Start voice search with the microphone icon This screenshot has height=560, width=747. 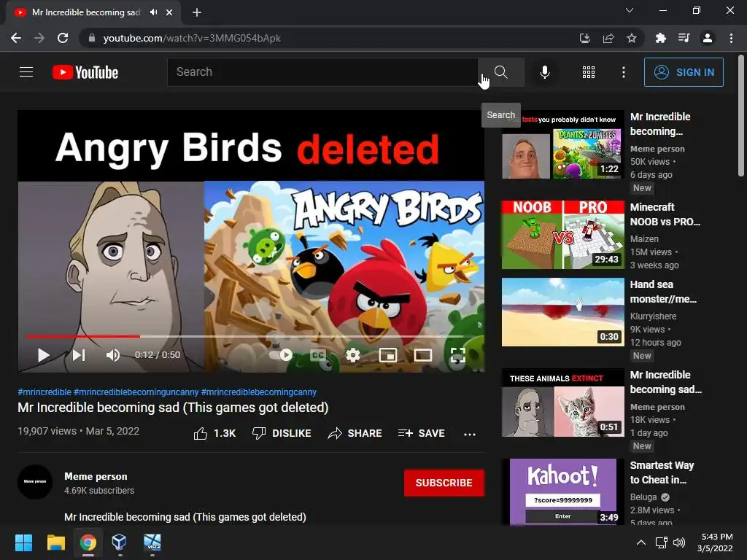pos(544,72)
